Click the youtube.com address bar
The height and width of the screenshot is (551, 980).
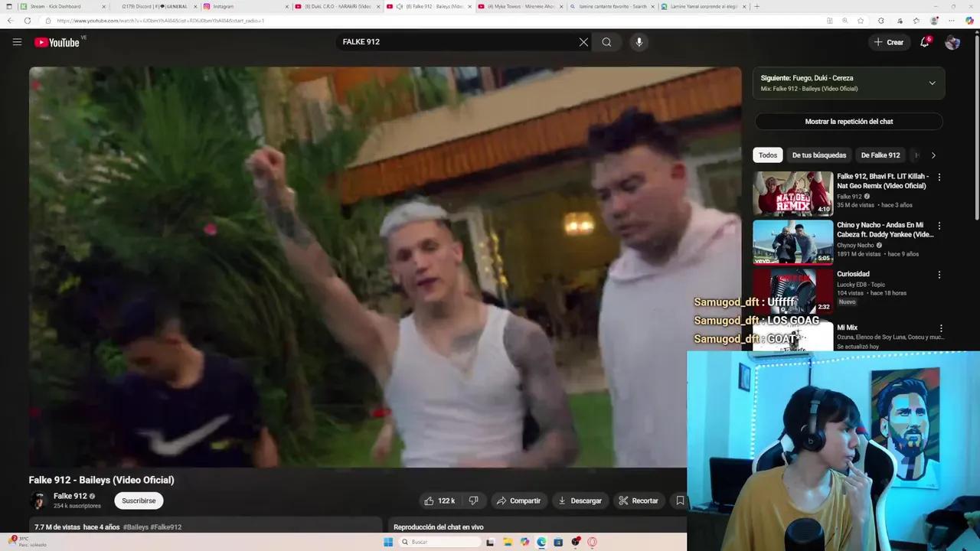[x=429, y=21]
